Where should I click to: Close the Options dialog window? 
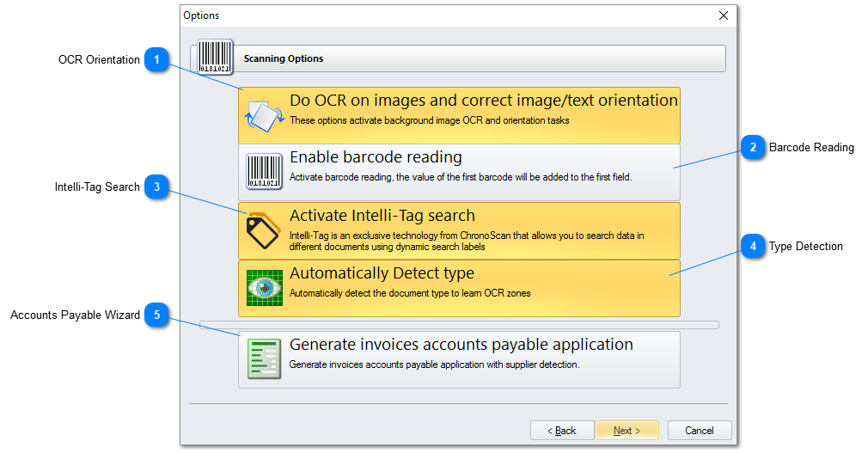(723, 15)
